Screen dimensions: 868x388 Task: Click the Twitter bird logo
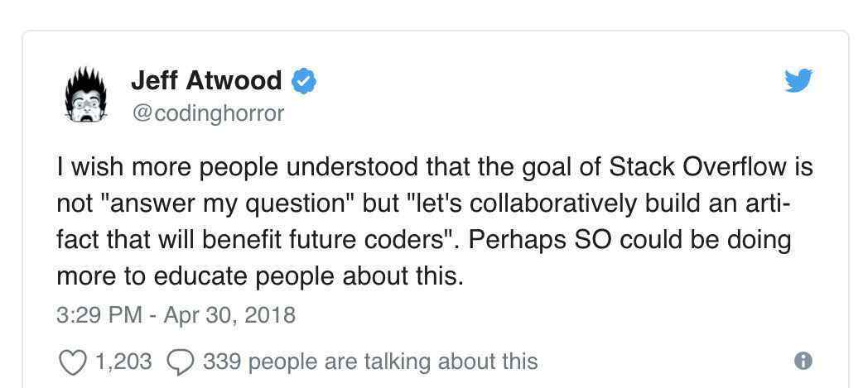coord(798,81)
